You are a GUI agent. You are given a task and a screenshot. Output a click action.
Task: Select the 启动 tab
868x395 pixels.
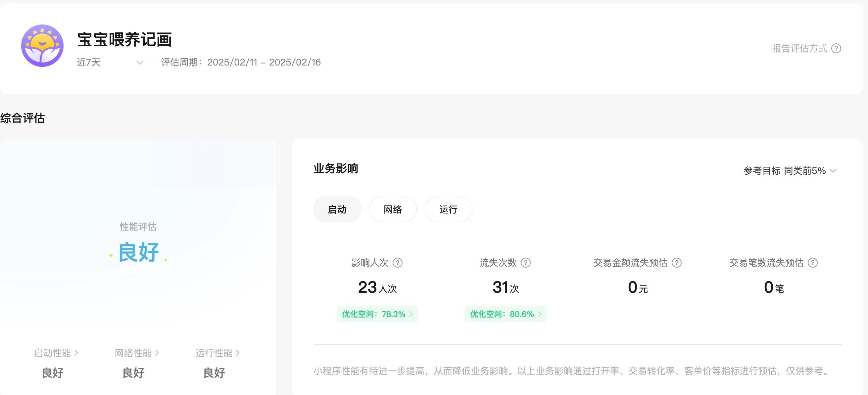(x=337, y=209)
